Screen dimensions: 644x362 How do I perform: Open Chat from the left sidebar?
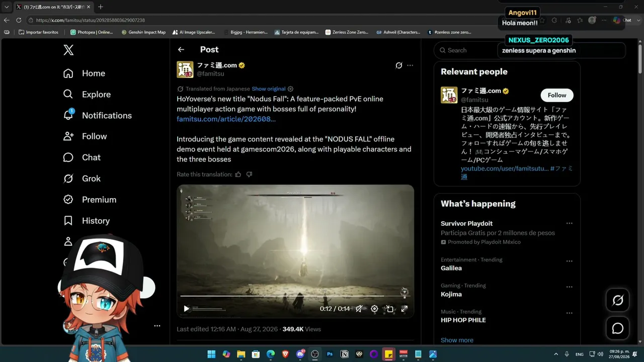[82, 157]
